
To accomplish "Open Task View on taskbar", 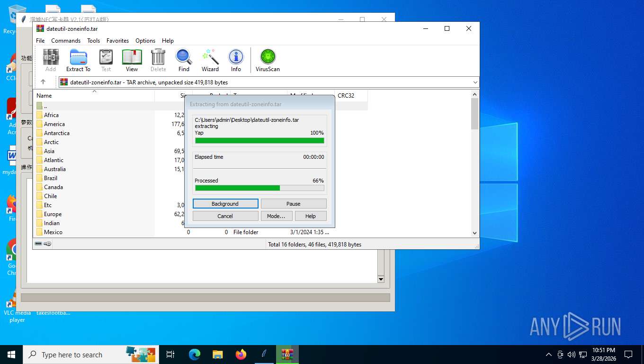I will pyautogui.click(x=170, y=355).
